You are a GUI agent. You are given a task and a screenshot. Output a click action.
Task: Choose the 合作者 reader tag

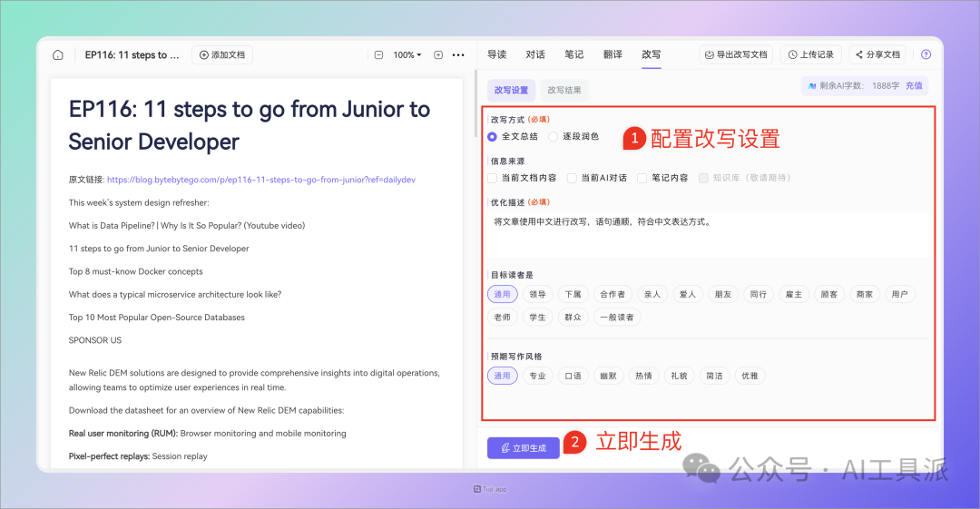[x=612, y=295]
